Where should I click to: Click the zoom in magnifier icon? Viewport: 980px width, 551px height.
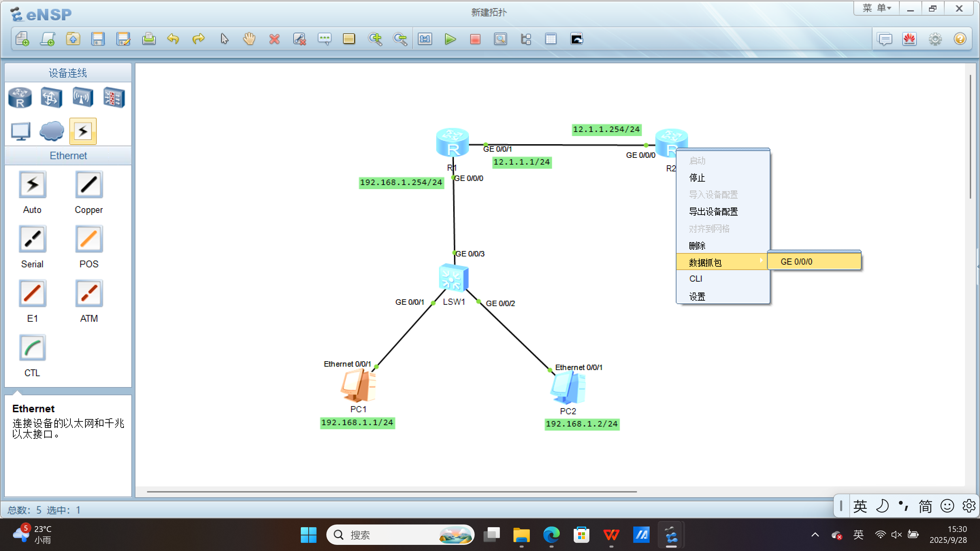(x=375, y=39)
